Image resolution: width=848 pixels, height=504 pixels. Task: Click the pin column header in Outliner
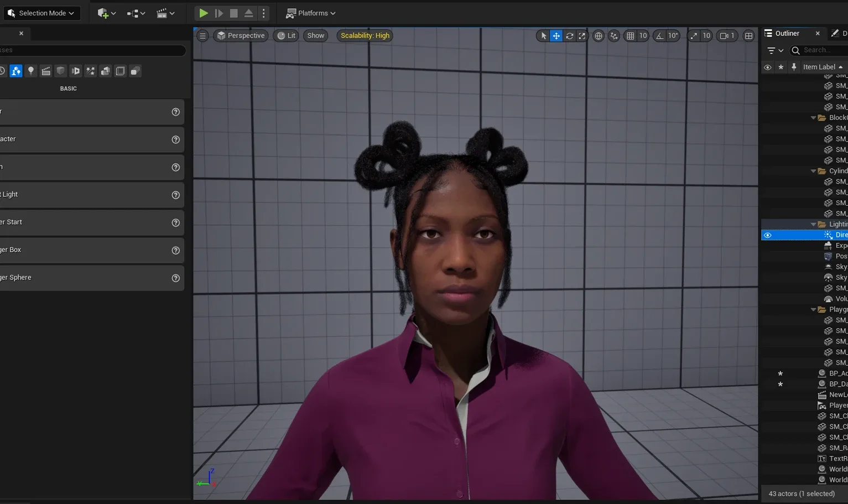(794, 67)
